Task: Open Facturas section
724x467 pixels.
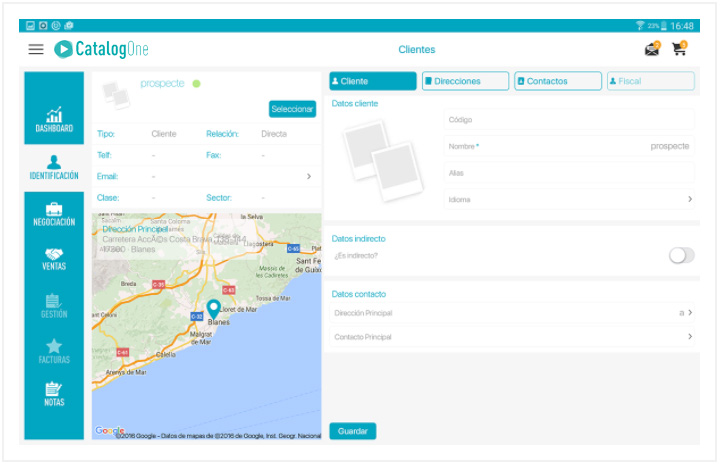Action: point(54,352)
